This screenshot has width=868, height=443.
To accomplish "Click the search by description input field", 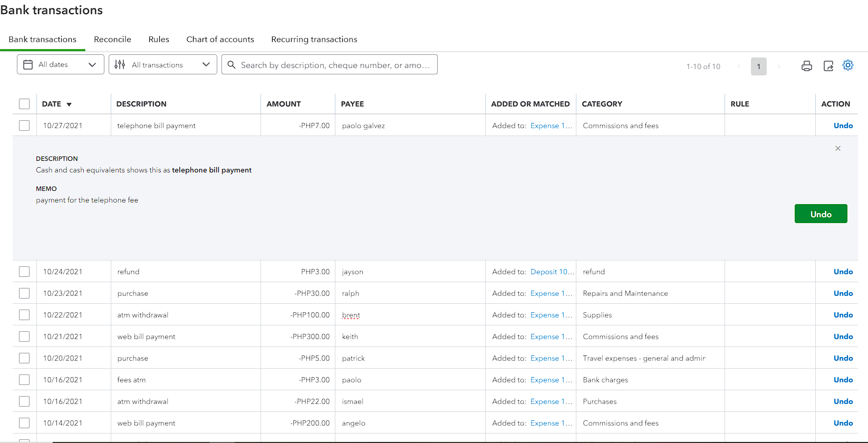I will tap(330, 64).
